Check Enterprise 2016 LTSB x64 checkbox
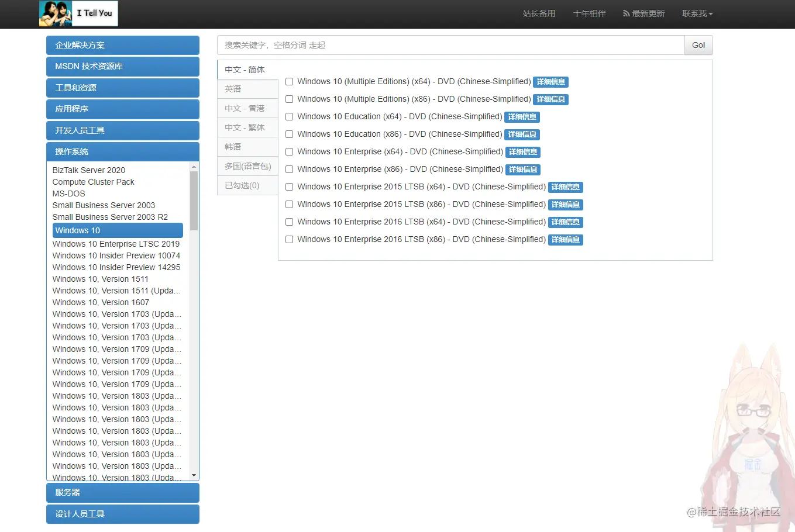Viewport: 795px width, 532px height. pos(289,222)
